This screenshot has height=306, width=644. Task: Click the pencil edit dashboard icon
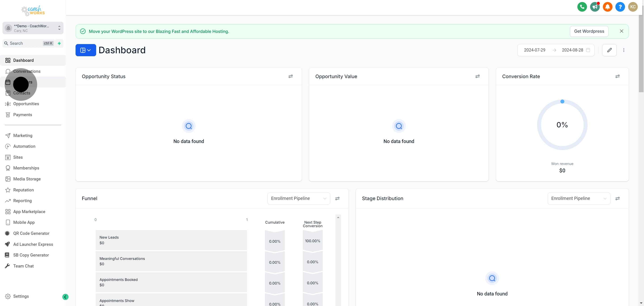(609, 50)
